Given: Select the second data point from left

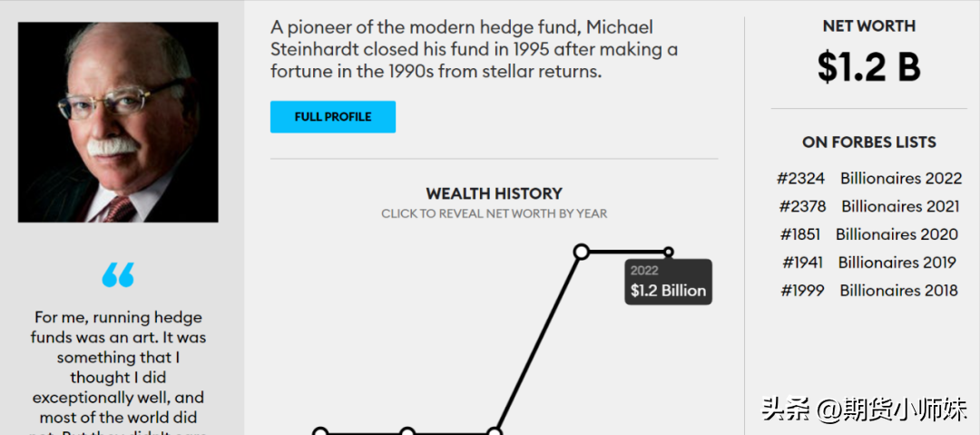Looking at the screenshot, I should pos(407,432).
